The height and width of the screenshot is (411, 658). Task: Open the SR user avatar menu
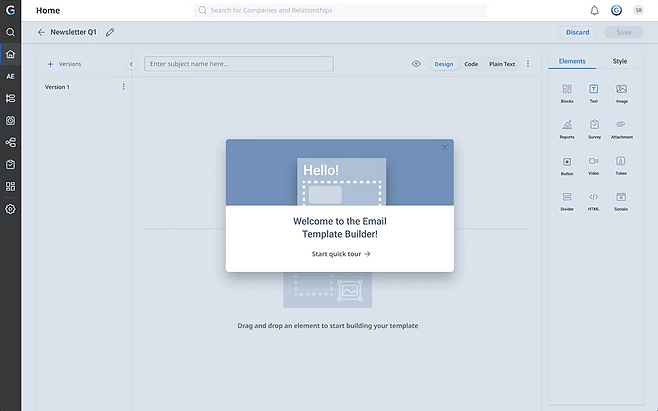(638, 10)
